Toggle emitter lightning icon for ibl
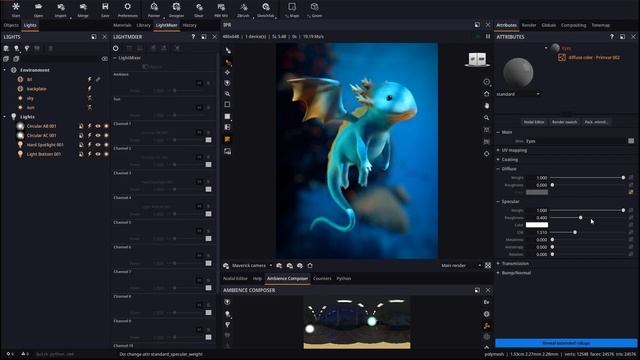640x360 pixels. 89,79
